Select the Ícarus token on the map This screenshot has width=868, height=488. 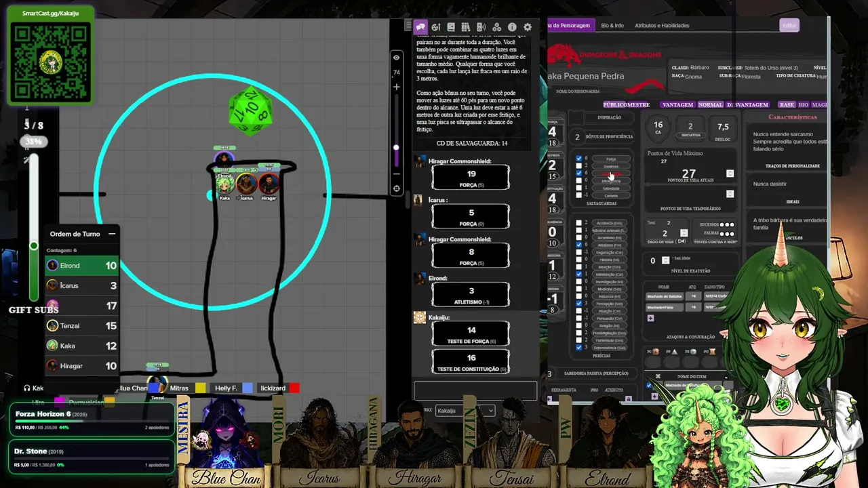pos(246,183)
